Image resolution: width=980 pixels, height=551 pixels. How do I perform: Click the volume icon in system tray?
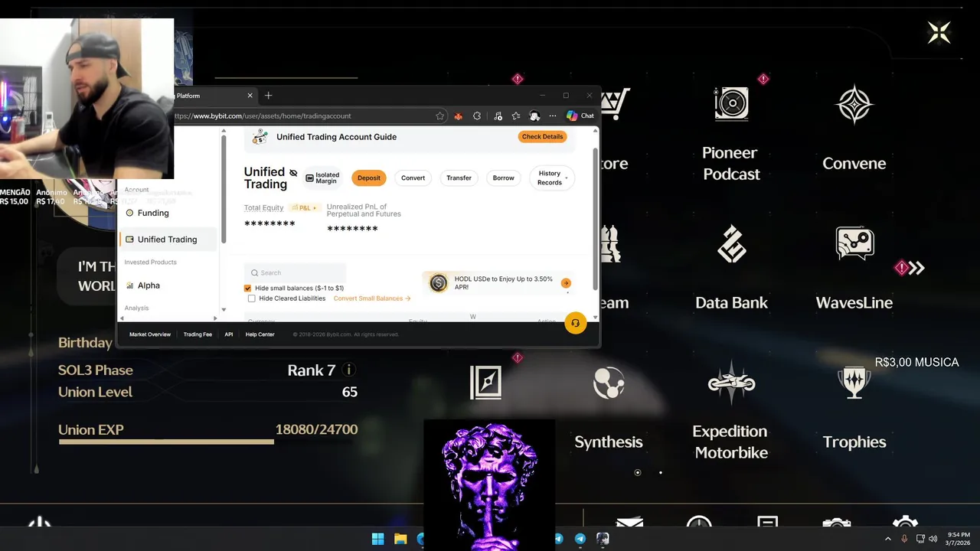933,539
